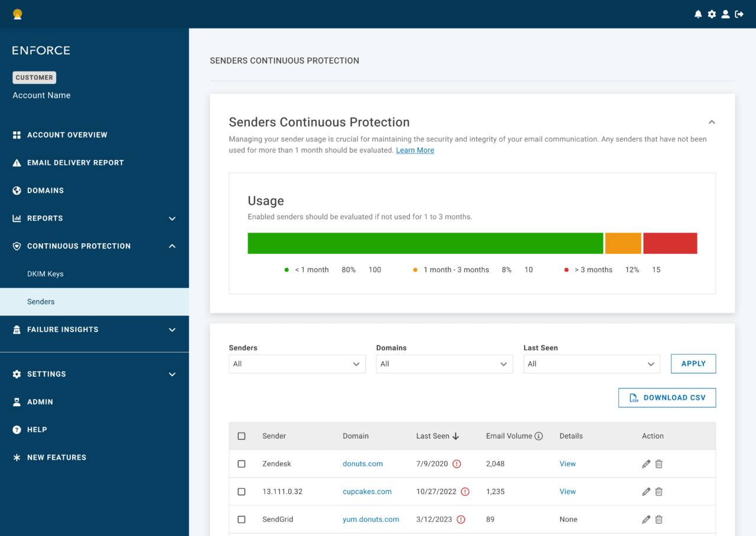Click the logout icon in top bar
This screenshot has width=756, height=536.
click(739, 14)
